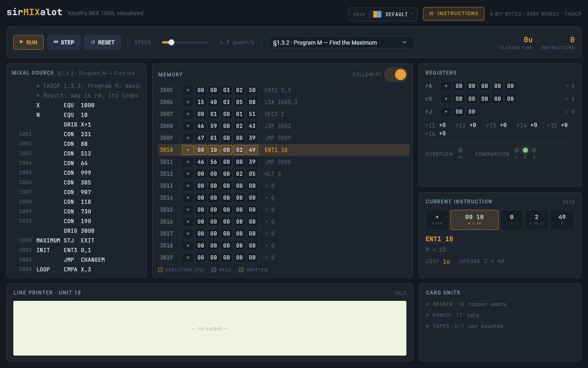Click source line 3000 MAXIMUM STJ EXIT
This screenshot has width=588, height=368.
tap(76, 241)
